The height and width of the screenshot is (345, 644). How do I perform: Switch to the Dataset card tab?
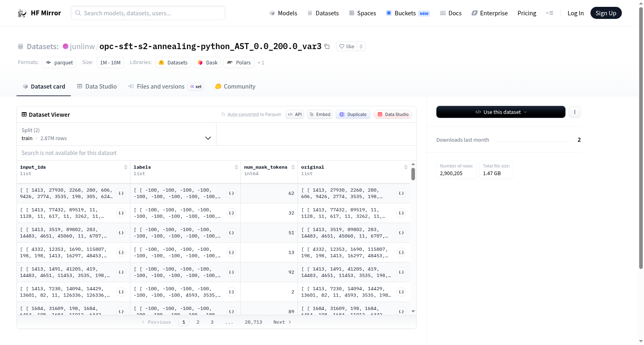pyautogui.click(x=44, y=87)
